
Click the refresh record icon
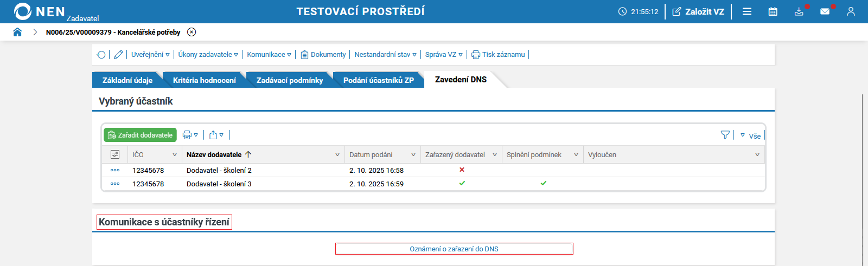101,55
